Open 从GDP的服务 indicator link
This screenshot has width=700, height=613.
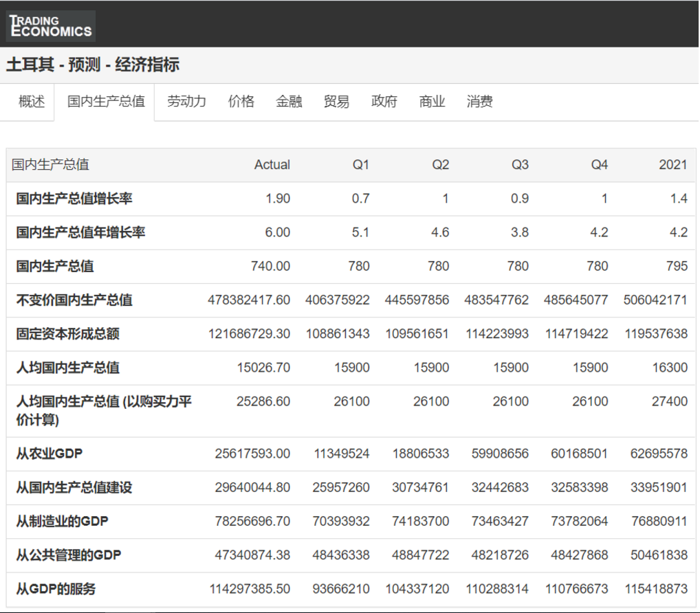tap(56, 590)
